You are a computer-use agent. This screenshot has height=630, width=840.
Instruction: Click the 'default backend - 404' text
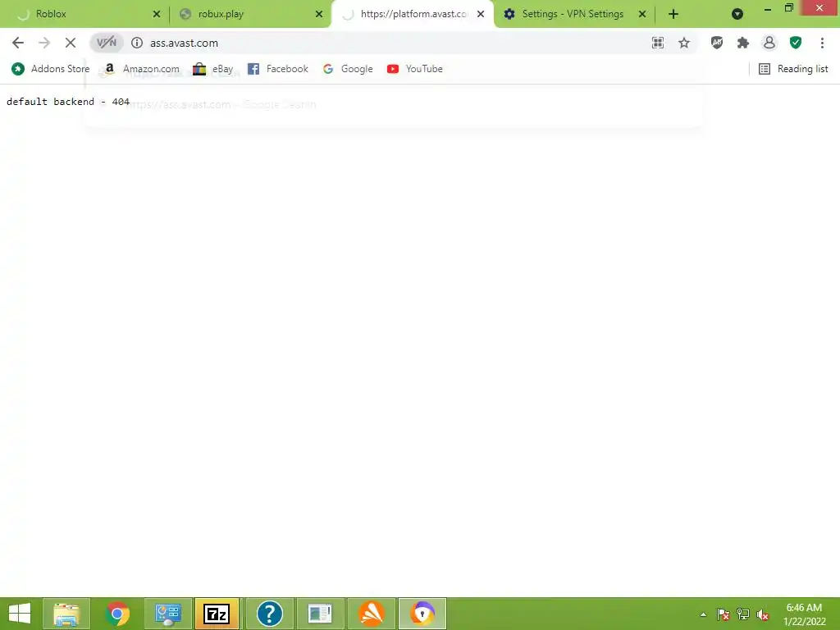coord(68,102)
